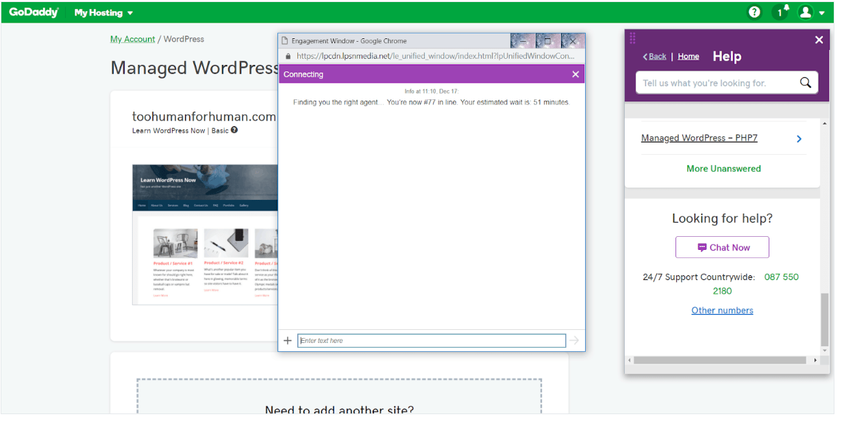Image resolution: width=868 pixels, height=421 pixels.
Task: Go Back in the Help panel
Action: pyautogui.click(x=655, y=57)
